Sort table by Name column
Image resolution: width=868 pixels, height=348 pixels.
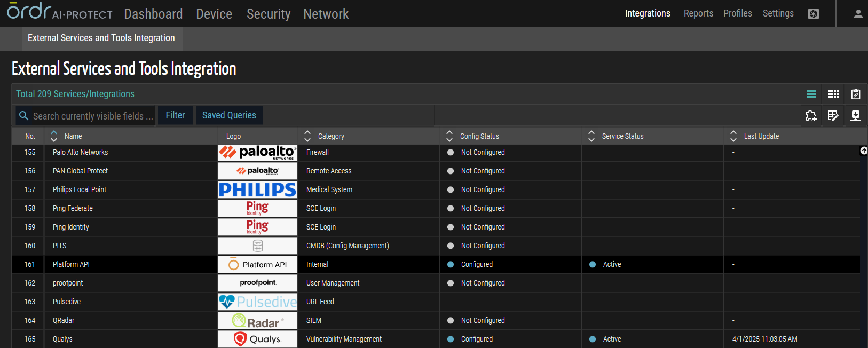click(54, 136)
